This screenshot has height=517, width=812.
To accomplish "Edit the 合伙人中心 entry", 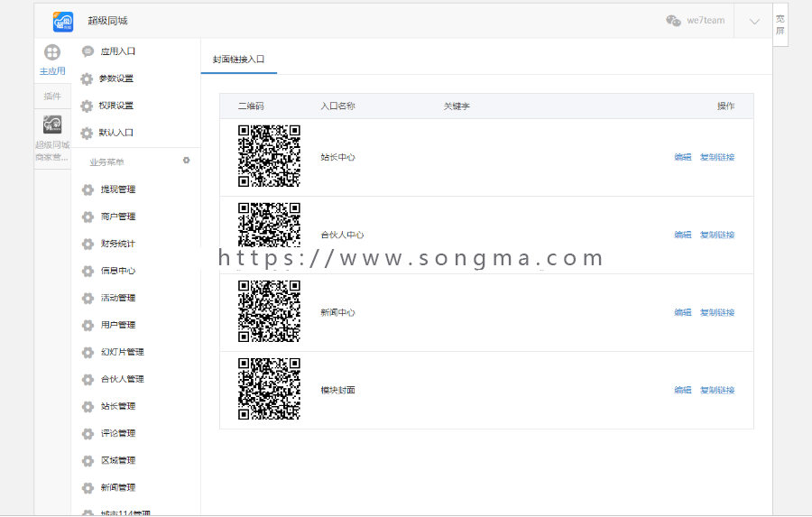I will click(683, 235).
